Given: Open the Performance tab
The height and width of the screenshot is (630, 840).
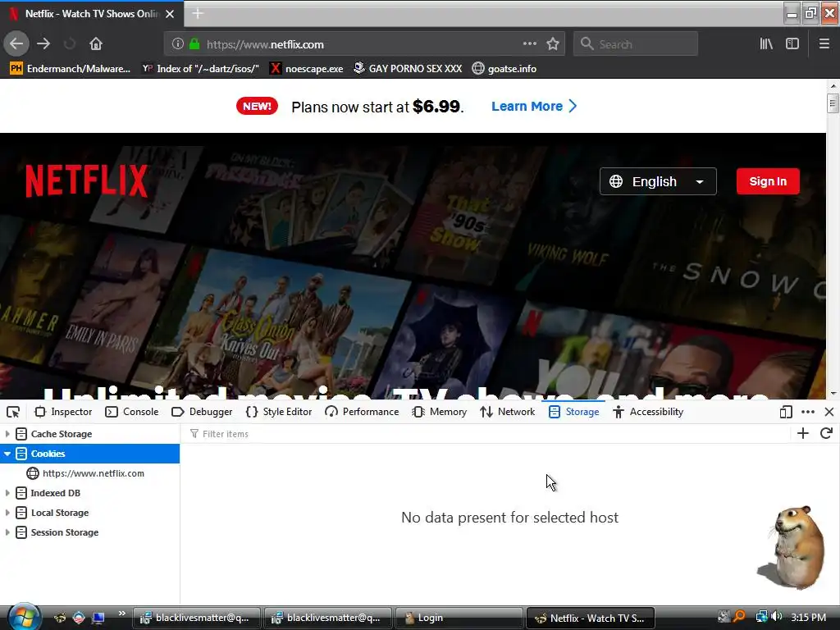Looking at the screenshot, I should (x=362, y=412).
